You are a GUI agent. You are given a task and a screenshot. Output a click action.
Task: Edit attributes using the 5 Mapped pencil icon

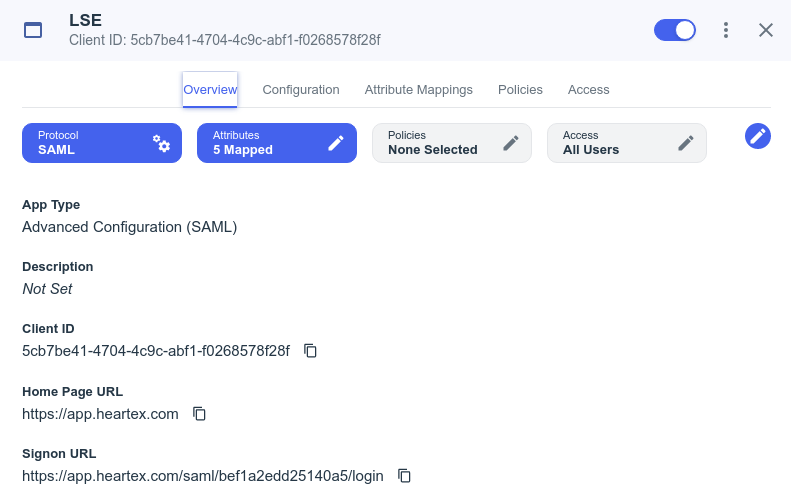(x=336, y=143)
